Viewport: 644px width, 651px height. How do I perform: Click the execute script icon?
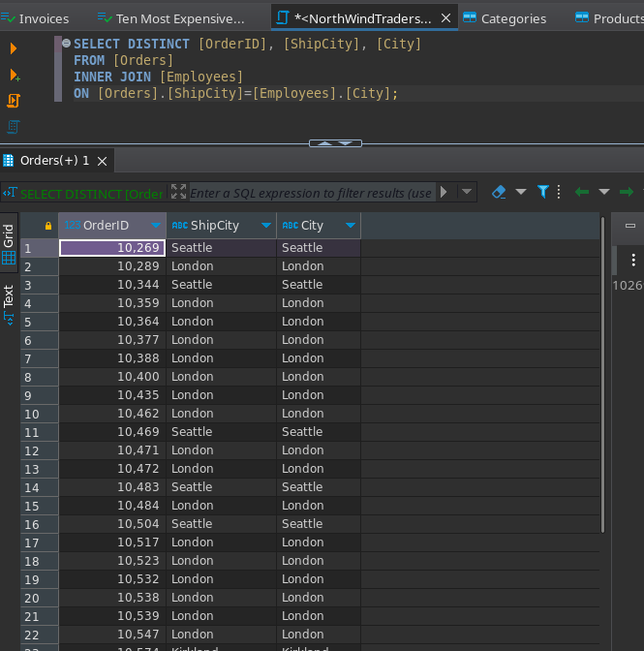[14, 101]
